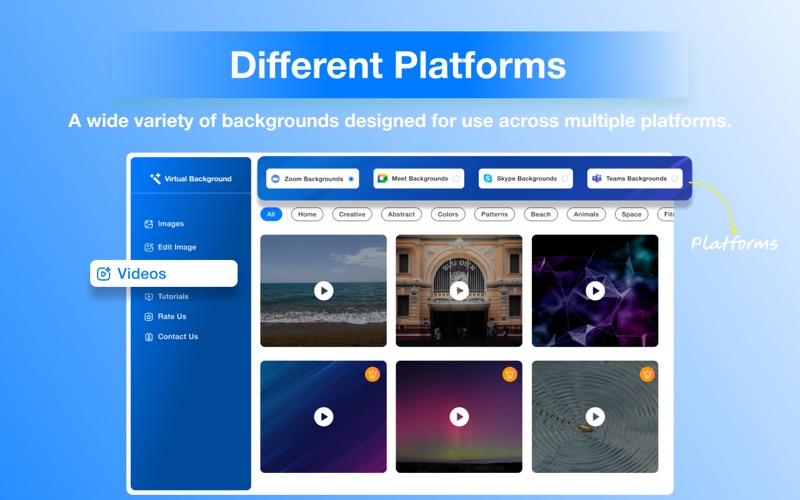The image size is (800, 500).
Task: Select the Zoom Backgrounds radio button
Action: (x=351, y=179)
